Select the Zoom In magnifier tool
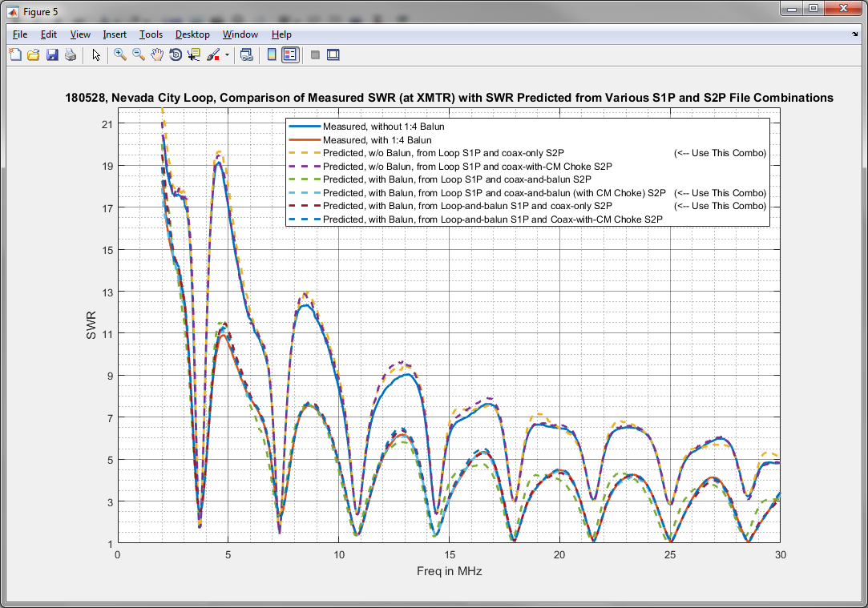 click(120, 54)
